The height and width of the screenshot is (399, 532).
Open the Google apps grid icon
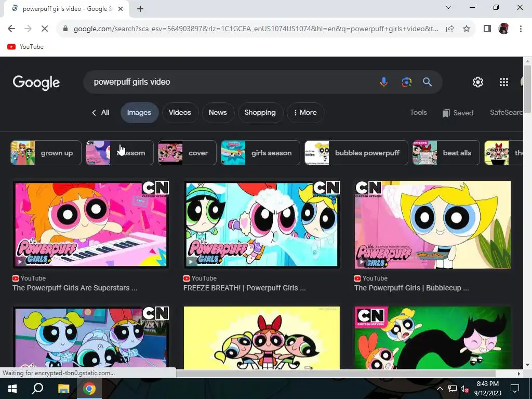point(504,82)
